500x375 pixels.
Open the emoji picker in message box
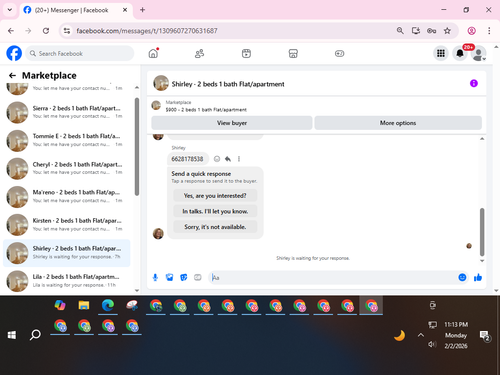click(x=462, y=277)
